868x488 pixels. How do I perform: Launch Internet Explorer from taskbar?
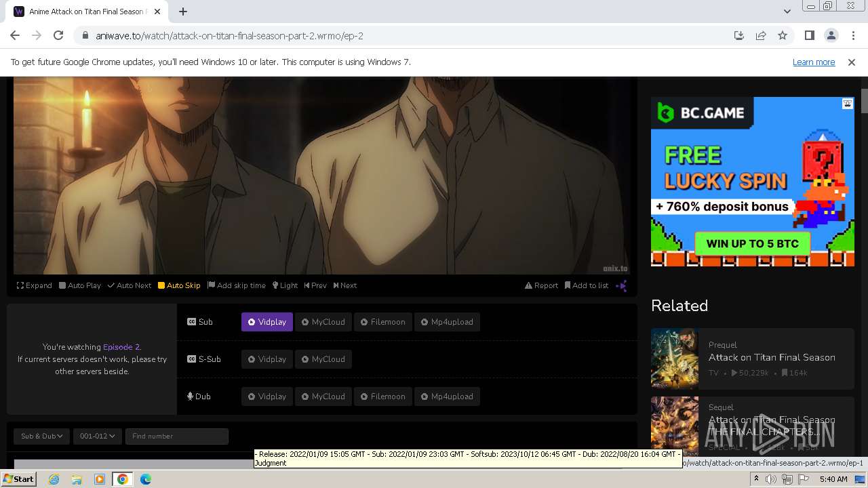point(54,479)
